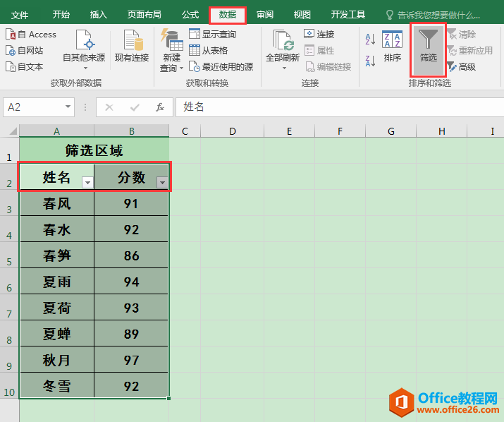Open 最近使用的源 recent sources

click(x=221, y=66)
